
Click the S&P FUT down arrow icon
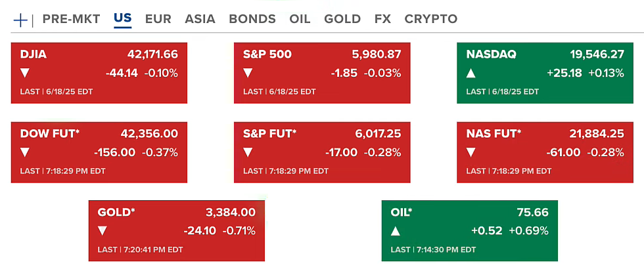coord(248,152)
